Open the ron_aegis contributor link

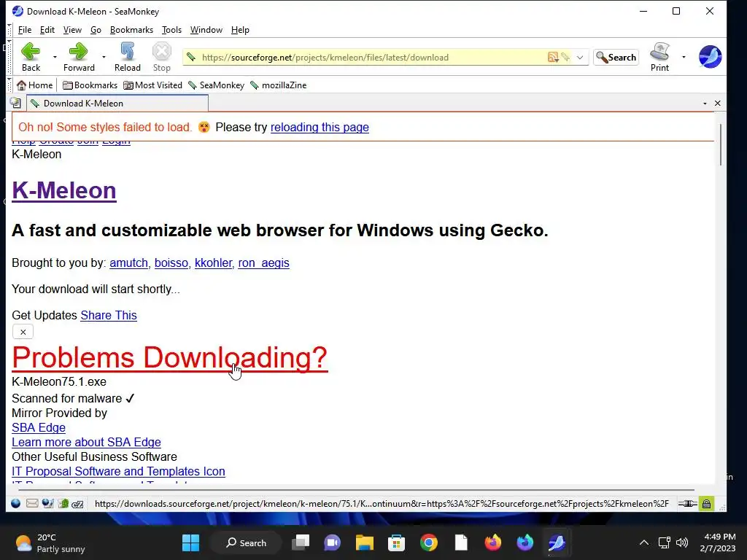[263, 262]
